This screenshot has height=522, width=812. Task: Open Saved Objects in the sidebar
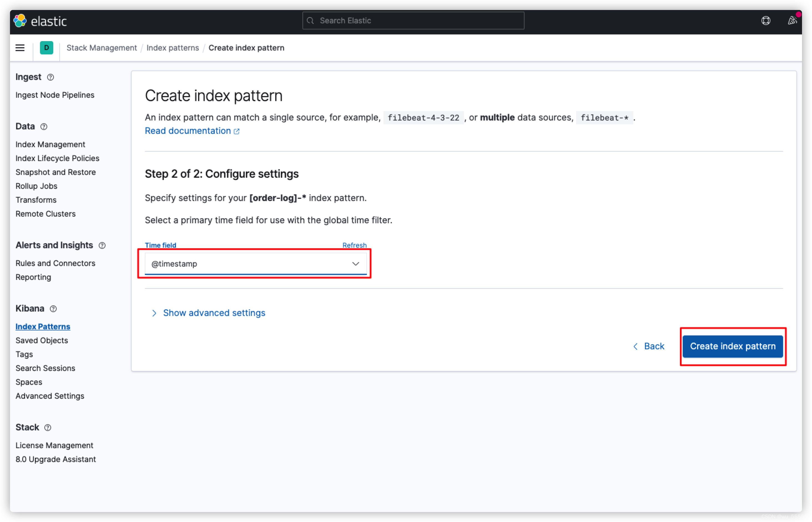coord(42,340)
